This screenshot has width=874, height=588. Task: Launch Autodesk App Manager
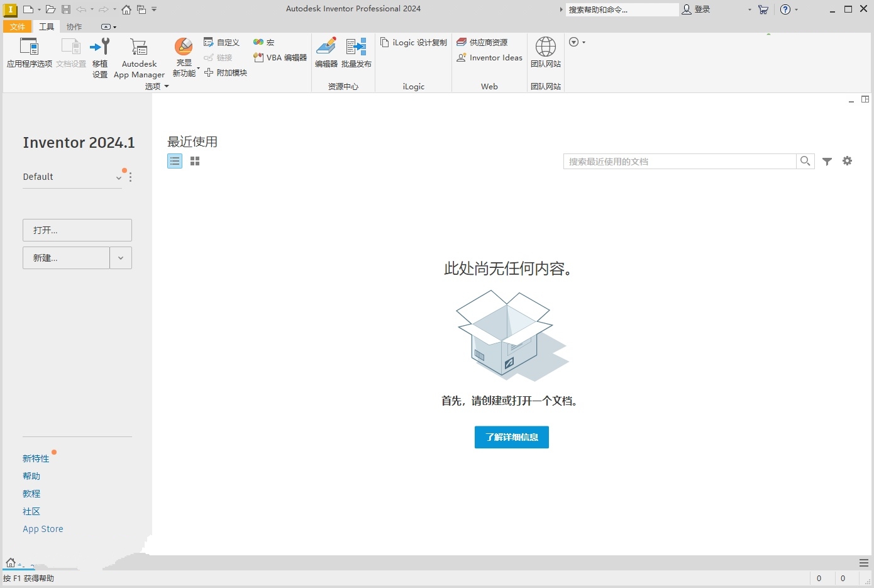coord(139,57)
